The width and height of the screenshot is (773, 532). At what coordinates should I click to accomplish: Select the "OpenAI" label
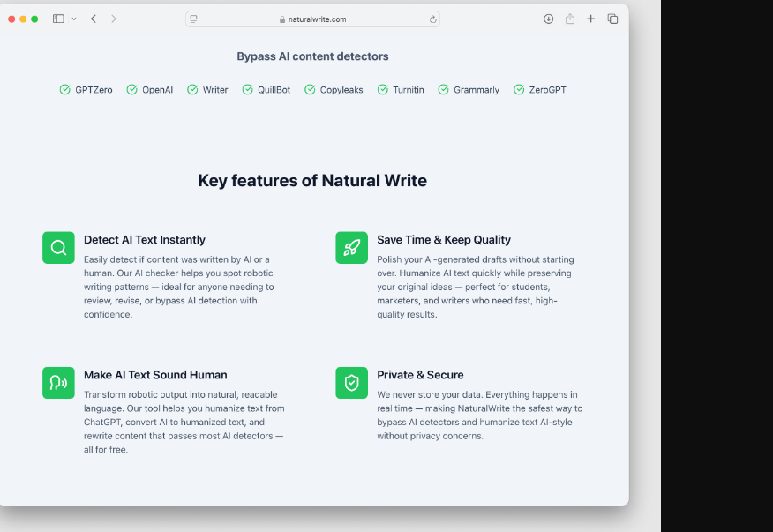[157, 90]
